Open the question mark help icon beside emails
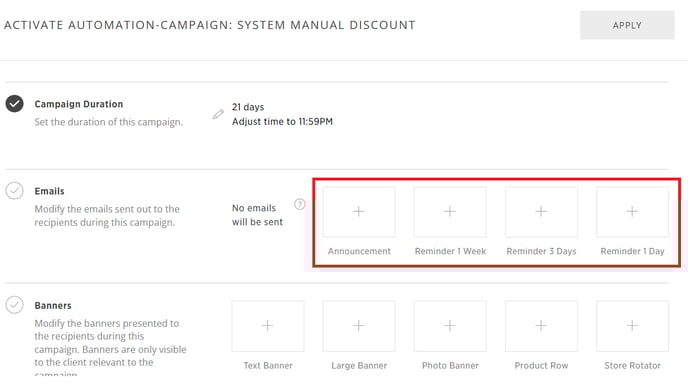The height and width of the screenshot is (386, 688). pyautogui.click(x=300, y=204)
